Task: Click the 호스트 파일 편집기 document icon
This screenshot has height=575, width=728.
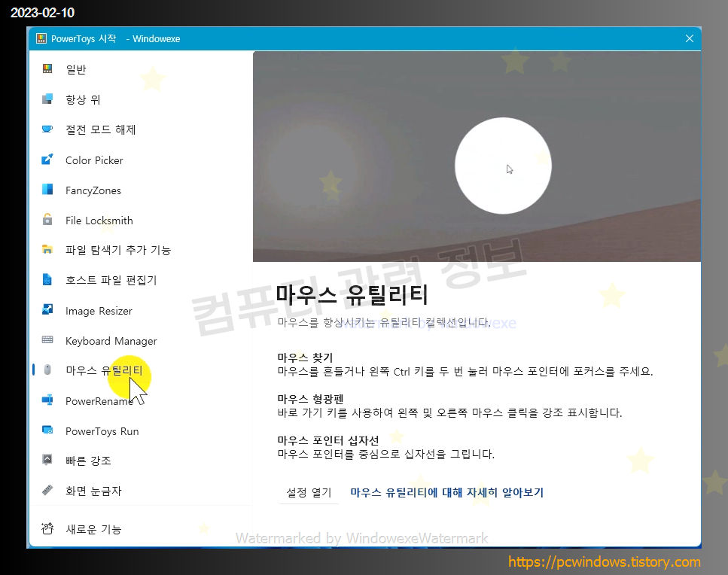Action: [47, 279]
